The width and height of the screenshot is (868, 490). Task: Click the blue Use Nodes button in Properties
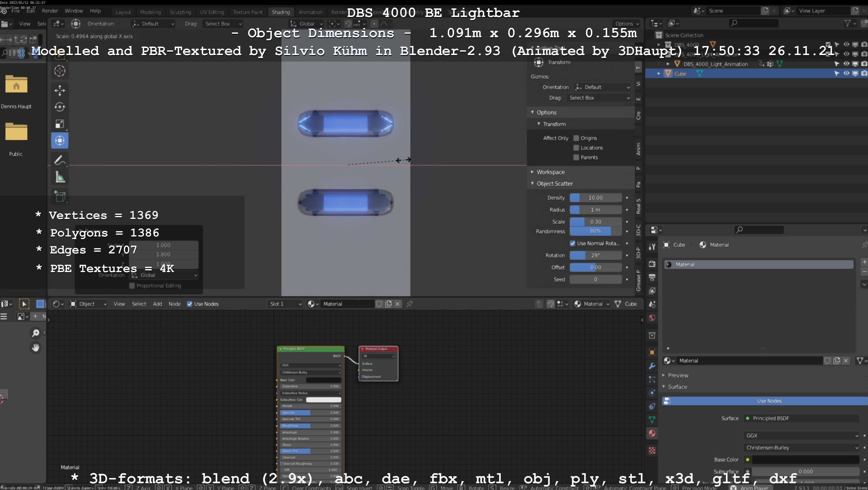pyautogui.click(x=765, y=401)
